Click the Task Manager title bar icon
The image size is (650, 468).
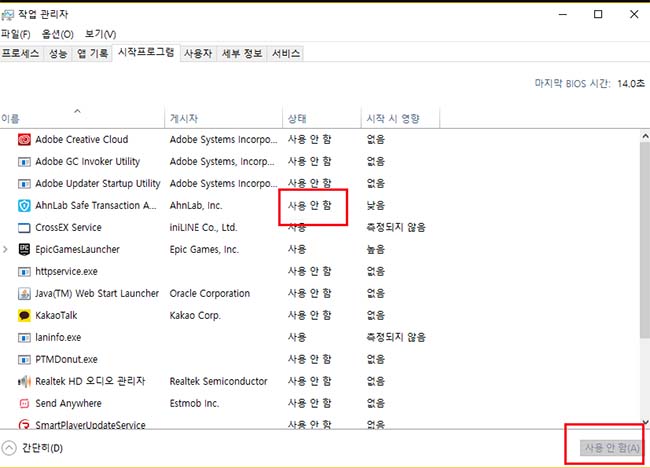(7, 15)
